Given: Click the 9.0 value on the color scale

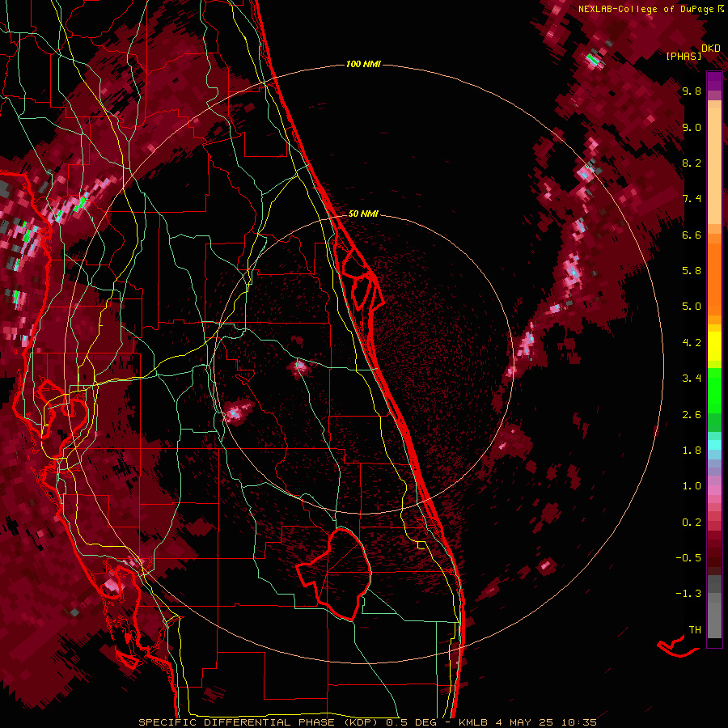Looking at the screenshot, I should coord(692,127).
